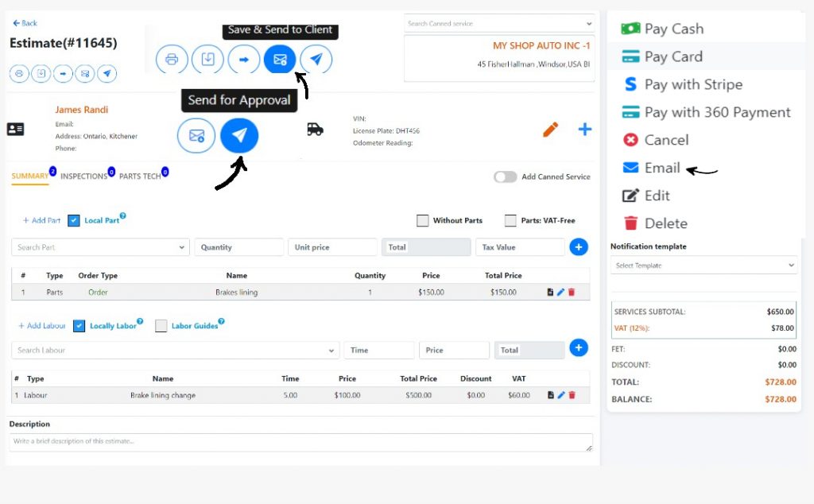Check the Parts: VAT-Free checkbox

coord(511,220)
